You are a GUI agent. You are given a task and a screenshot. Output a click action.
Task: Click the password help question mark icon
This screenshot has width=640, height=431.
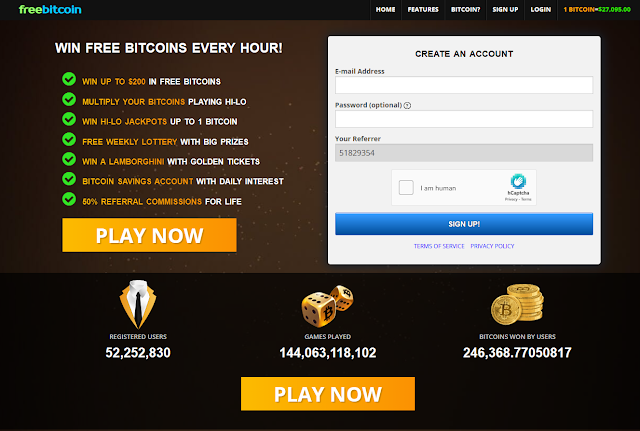tap(407, 105)
